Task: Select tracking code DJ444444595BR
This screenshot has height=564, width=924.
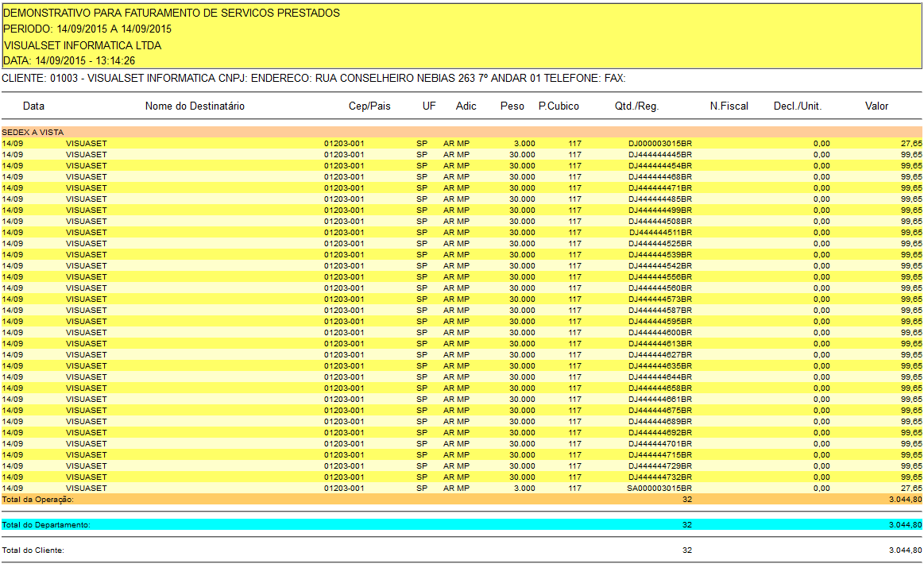Action: click(660, 321)
